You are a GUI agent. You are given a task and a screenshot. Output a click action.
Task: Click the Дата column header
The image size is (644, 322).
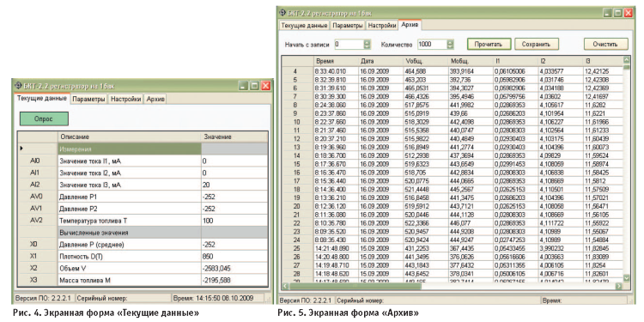coord(380,61)
